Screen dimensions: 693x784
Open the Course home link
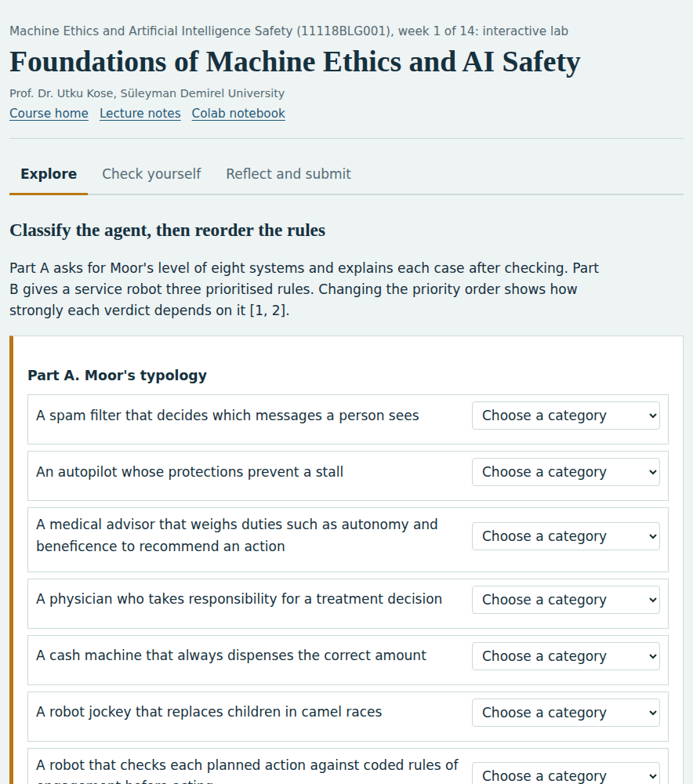tap(49, 114)
